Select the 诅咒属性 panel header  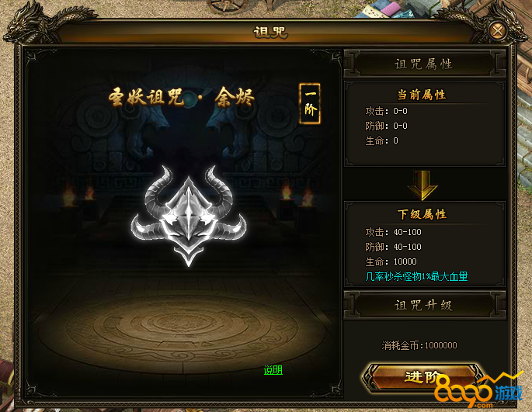[425, 64]
